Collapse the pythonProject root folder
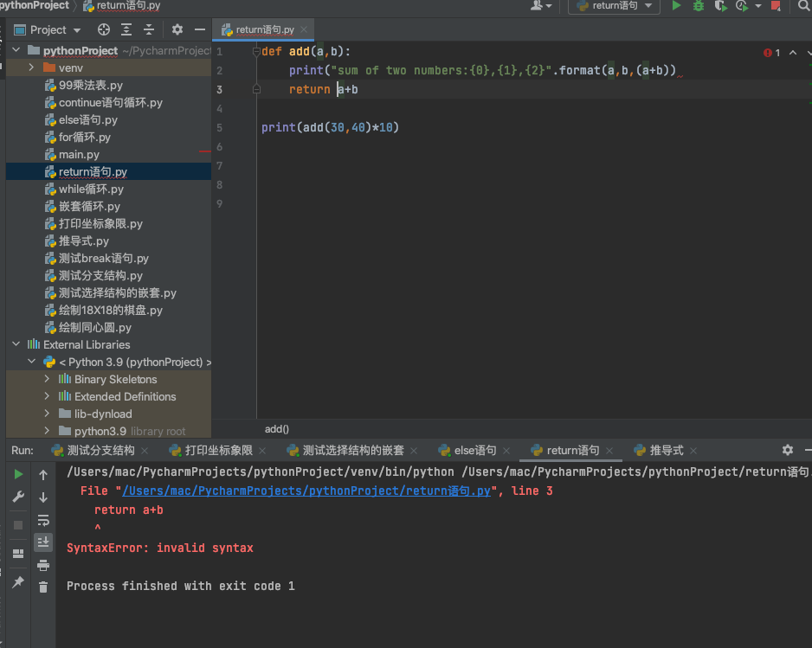Image resolution: width=812 pixels, height=648 pixels. click(16, 50)
